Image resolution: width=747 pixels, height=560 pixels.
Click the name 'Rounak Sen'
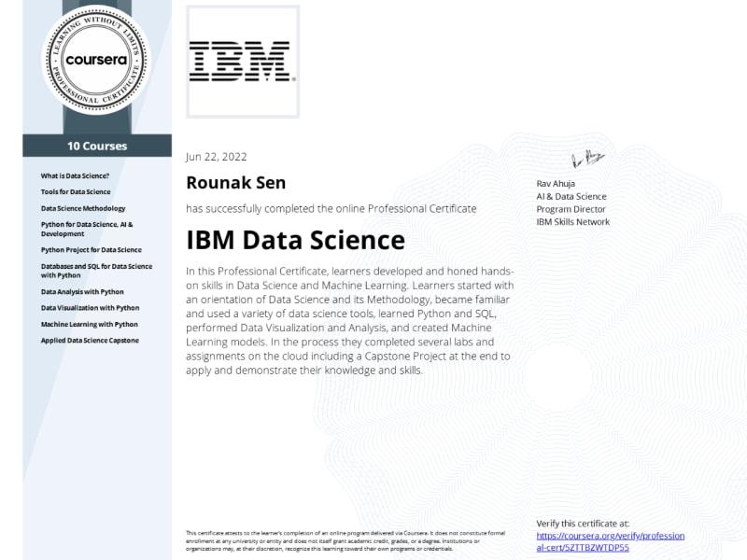[236, 182]
